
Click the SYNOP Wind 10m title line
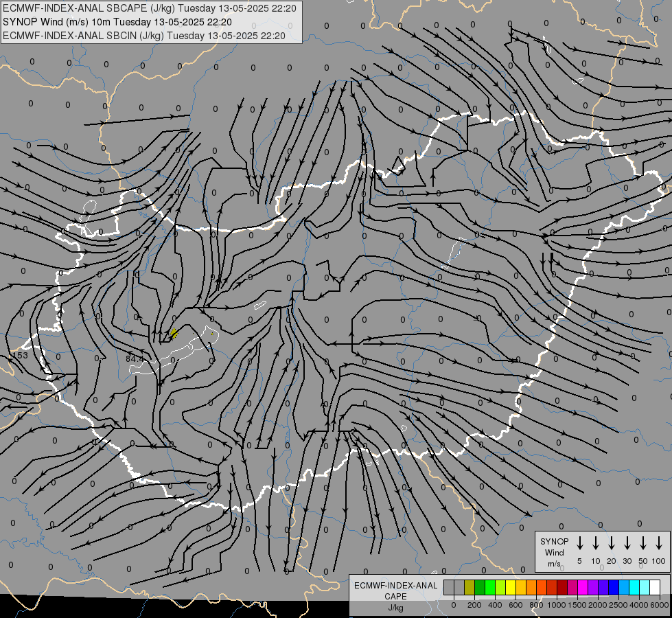click(117, 22)
